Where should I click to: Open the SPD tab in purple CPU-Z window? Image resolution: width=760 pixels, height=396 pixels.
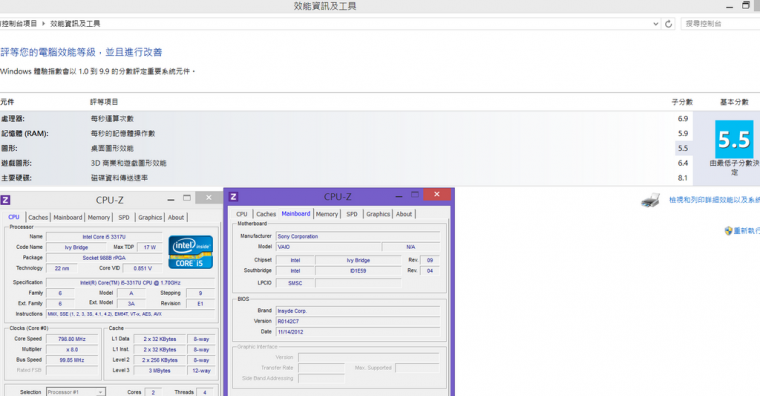(352, 214)
